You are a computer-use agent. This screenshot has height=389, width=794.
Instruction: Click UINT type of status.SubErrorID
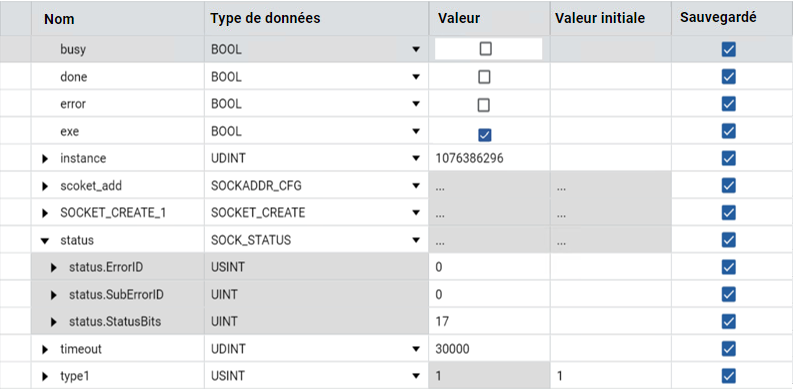tap(224, 294)
